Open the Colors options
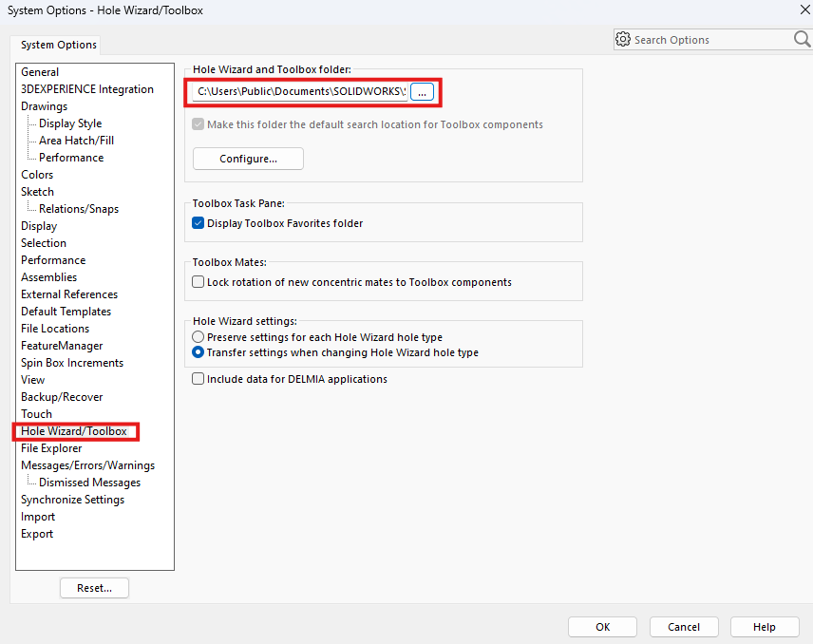This screenshot has height=644, width=813. pos(37,175)
